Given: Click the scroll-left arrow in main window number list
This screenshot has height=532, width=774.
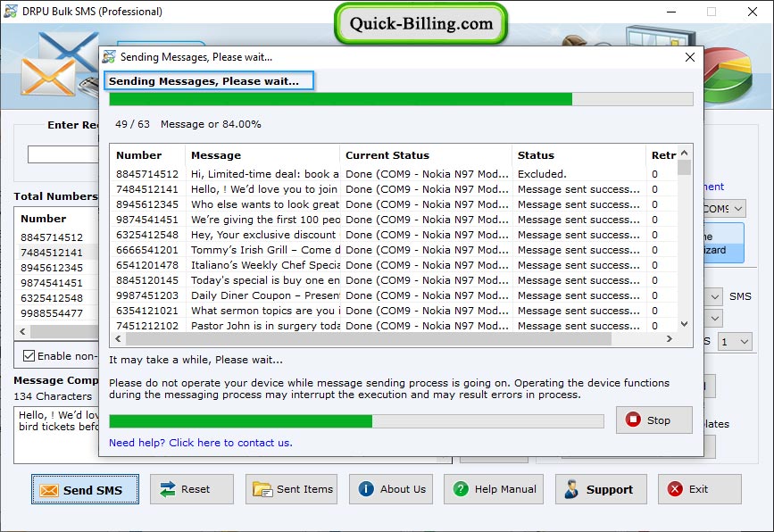Looking at the screenshot, I should click(22, 332).
